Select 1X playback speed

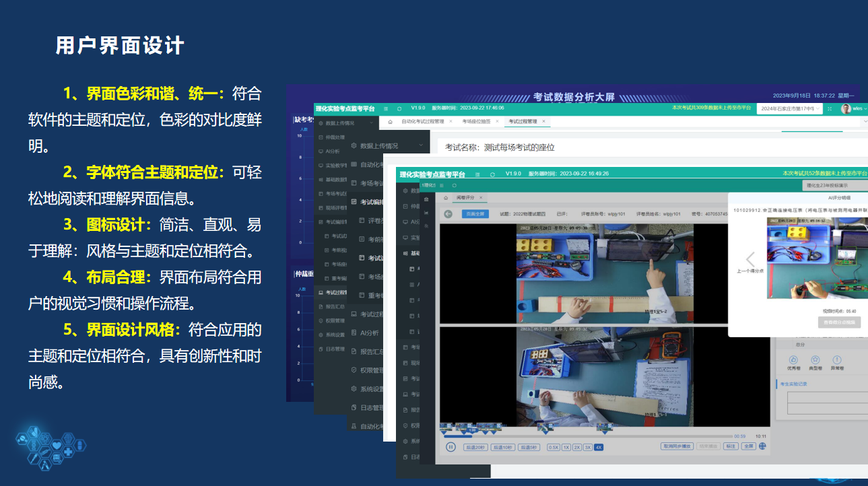(x=566, y=447)
